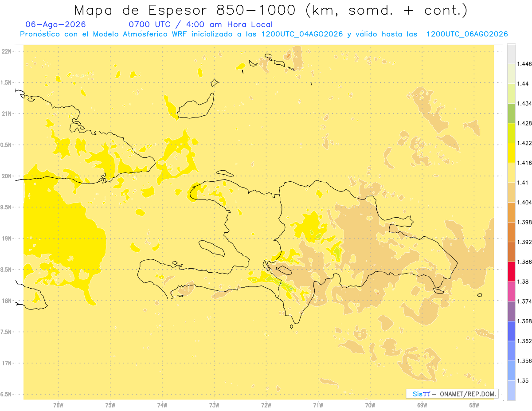Select the yellow-green 1.422–1.428 legend segment
Image resolution: width=532 pixels, height=411 pixels.
point(511,133)
